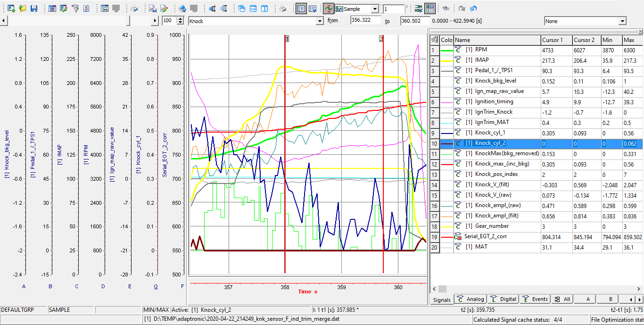Screen dimensions: 644x325
Task: Click the binoculars search icon
Action: [446, 8]
